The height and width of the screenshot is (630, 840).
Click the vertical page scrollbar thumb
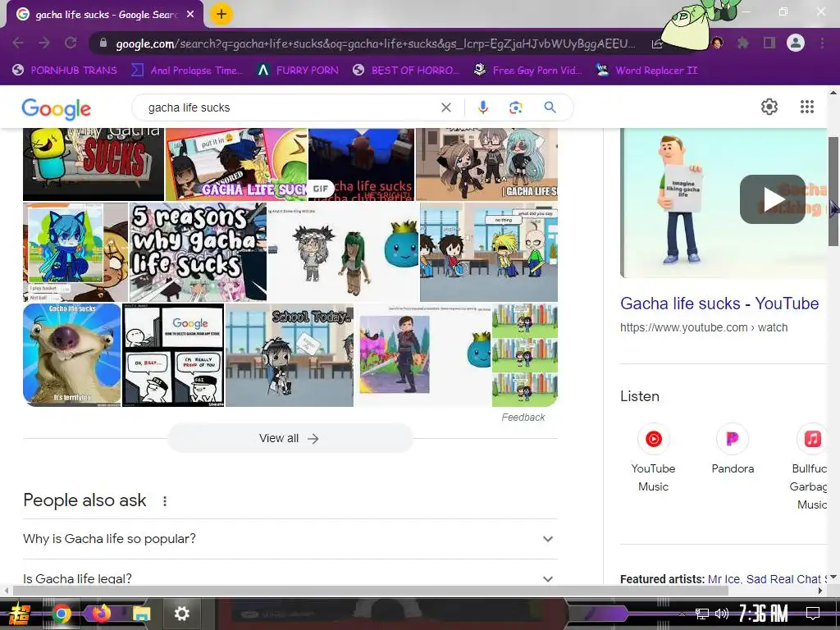[x=833, y=190]
